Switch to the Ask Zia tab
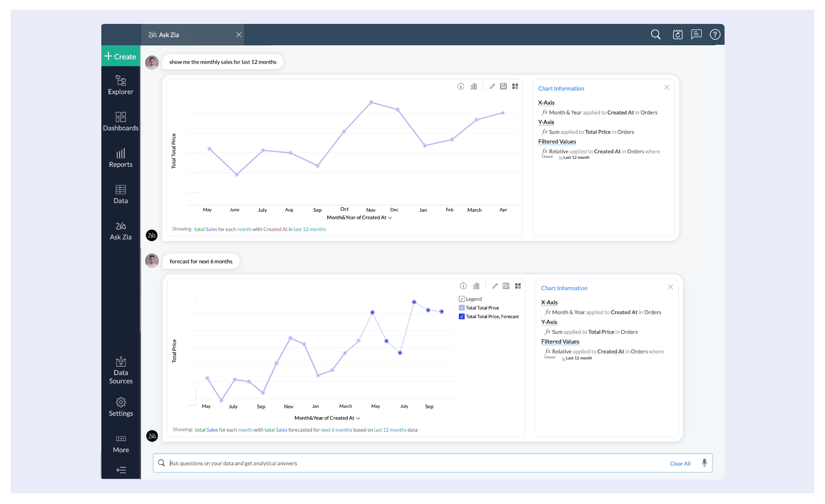The width and height of the screenshot is (825, 504). coord(164,35)
